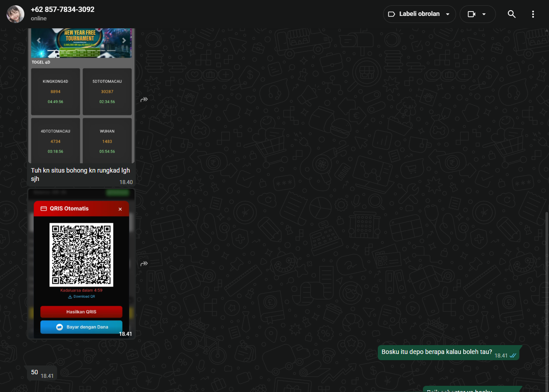Screen dimensions: 549x392
Task: Open contact info for +62 857-7834-3092
Action: click(x=62, y=9)
